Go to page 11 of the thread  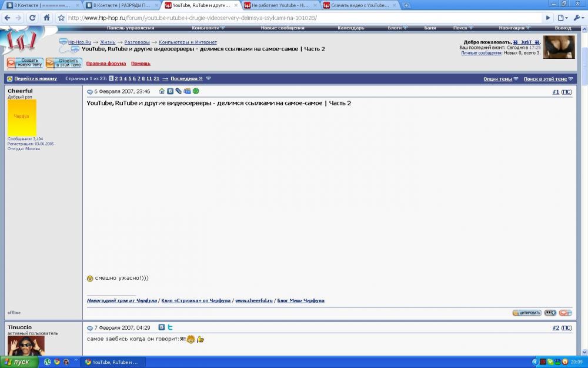pyautogui.click(x=149, y=78)
